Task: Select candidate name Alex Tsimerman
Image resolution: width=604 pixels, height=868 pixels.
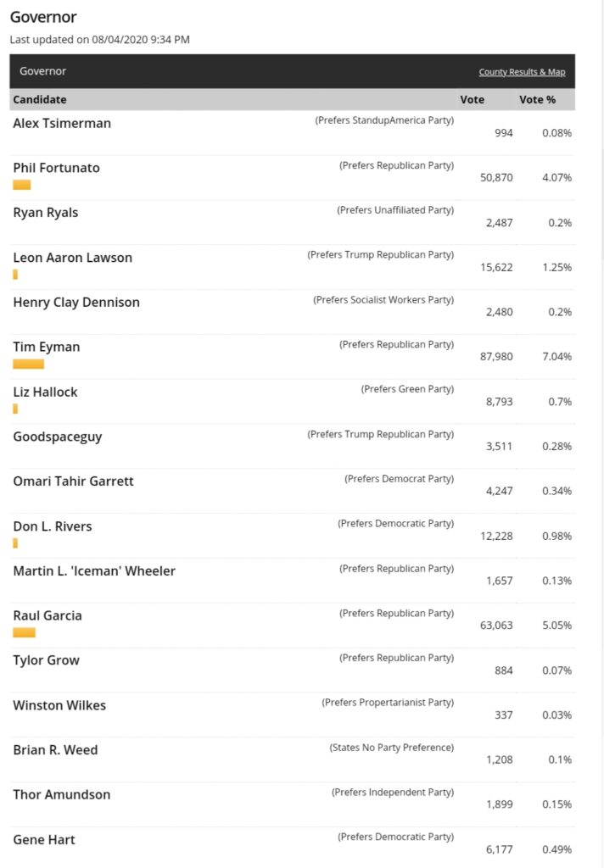Action: point(62,124)
